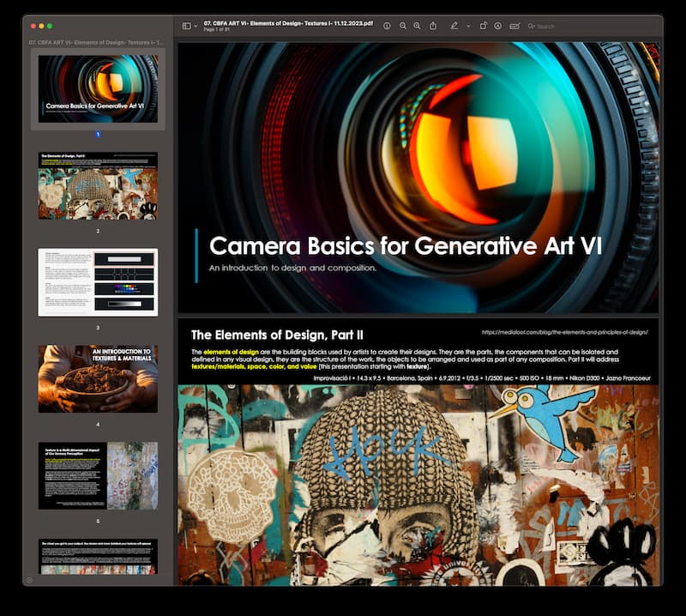686x616 pixels.
Task: Expand the highlight color options arrow
Action: point(467,27)
